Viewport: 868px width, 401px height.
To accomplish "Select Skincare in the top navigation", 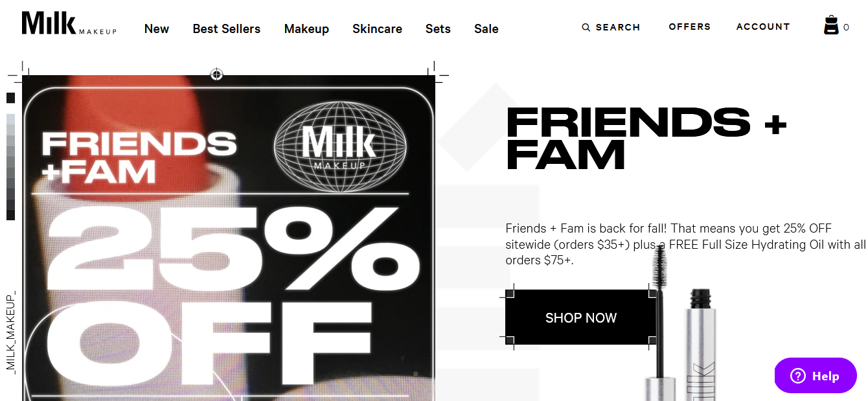I will [377, 29].
